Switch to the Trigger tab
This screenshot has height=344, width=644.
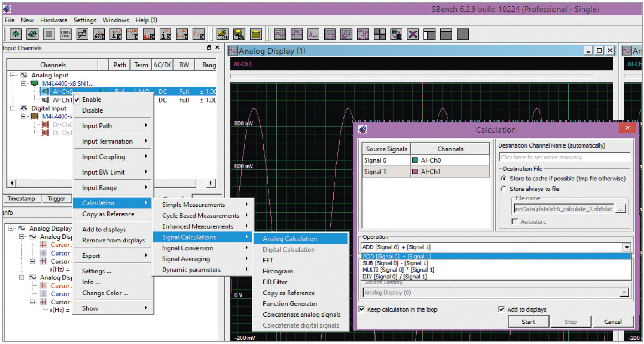(x=57, y=199)
